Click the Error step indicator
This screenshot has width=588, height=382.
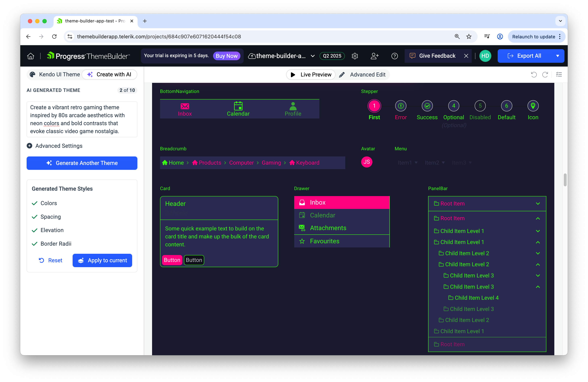[x=400, y=106]
